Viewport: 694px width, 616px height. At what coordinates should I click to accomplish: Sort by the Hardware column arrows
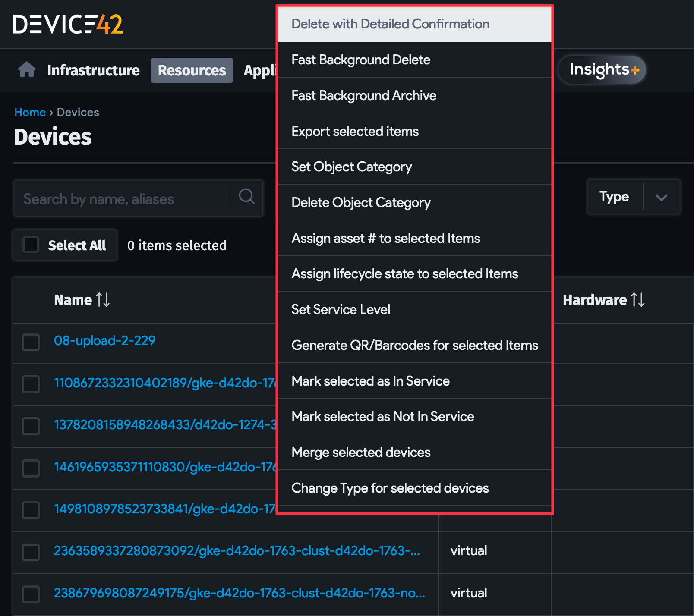pos(637,300)
